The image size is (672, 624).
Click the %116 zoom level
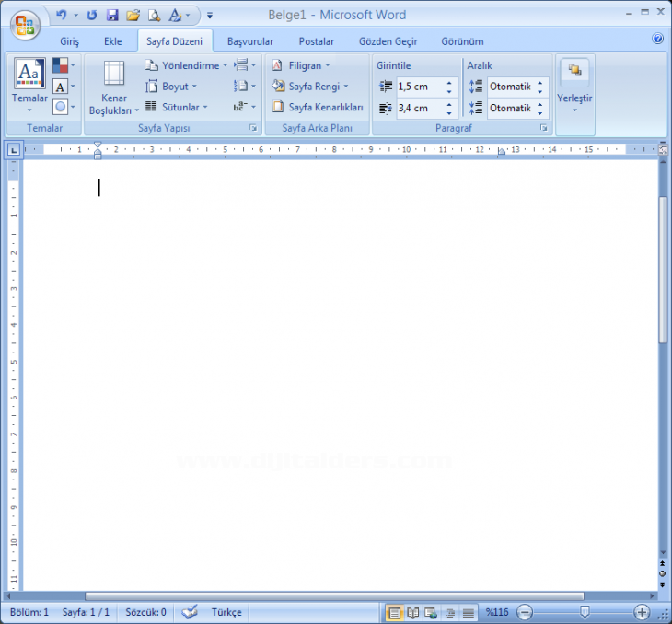click(497, 612)
